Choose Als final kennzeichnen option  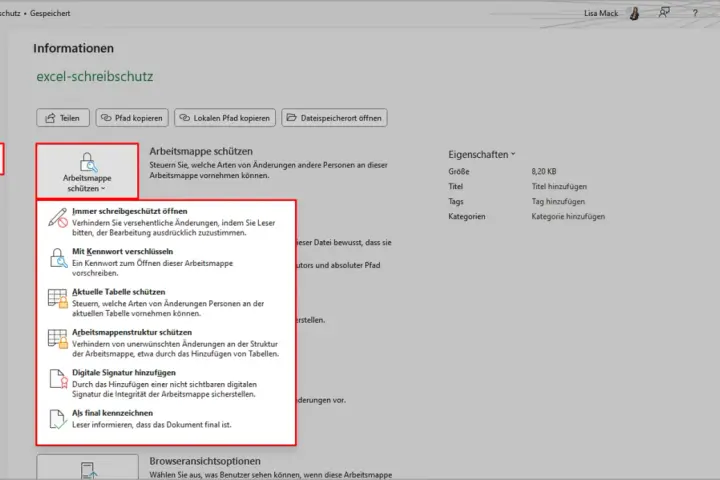point(166,419)
